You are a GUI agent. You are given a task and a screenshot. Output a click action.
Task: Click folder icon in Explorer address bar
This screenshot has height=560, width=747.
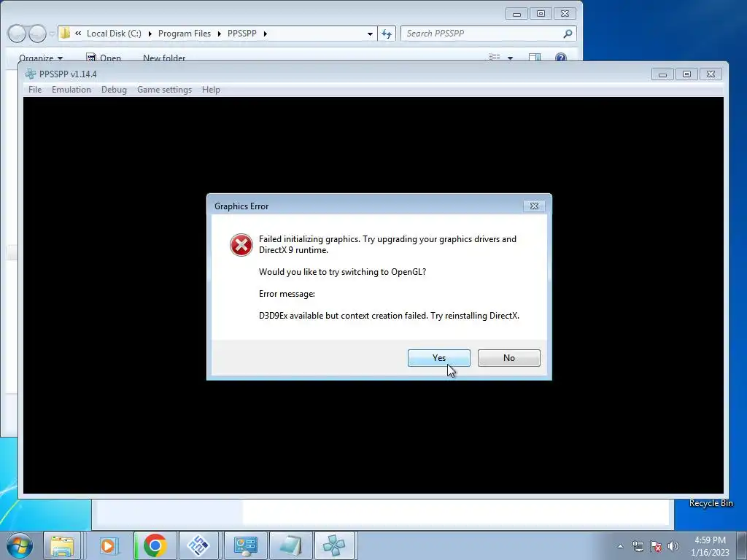pos(65,34)
